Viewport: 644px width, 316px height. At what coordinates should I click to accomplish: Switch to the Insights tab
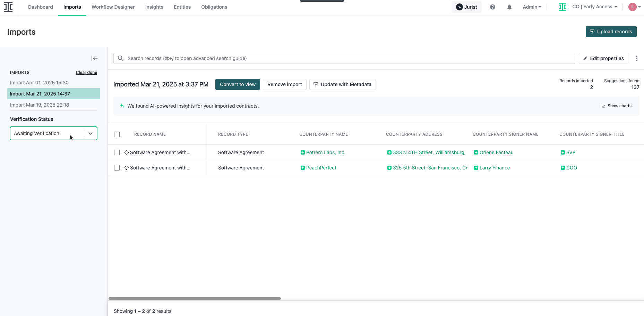click(x=154, y=7)
